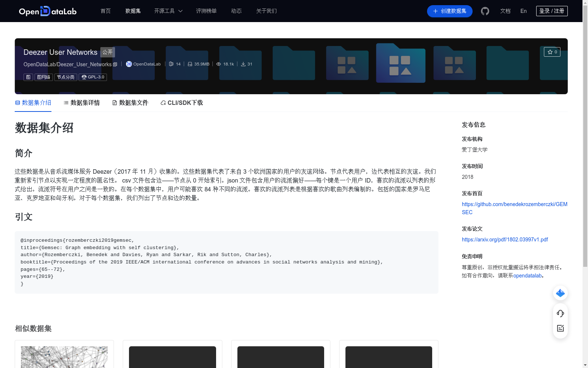Click the storage size icon 35.9MB
Viewport: 588px width, 368px height.
[x=190, y=64]
